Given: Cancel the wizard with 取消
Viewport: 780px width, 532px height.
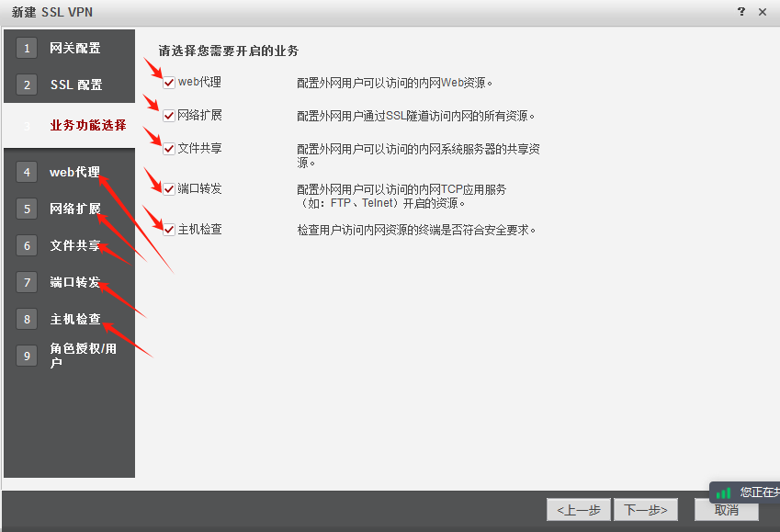Looking at the screenshot, I should [x=725, y=509].
